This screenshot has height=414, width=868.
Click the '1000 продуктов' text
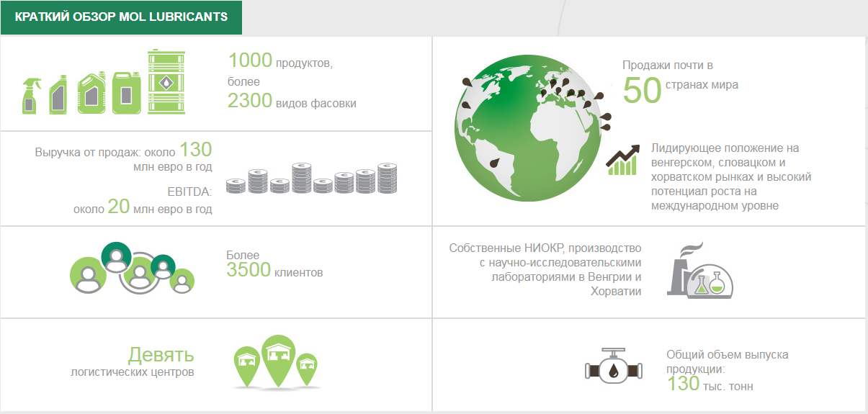[281, 61]
